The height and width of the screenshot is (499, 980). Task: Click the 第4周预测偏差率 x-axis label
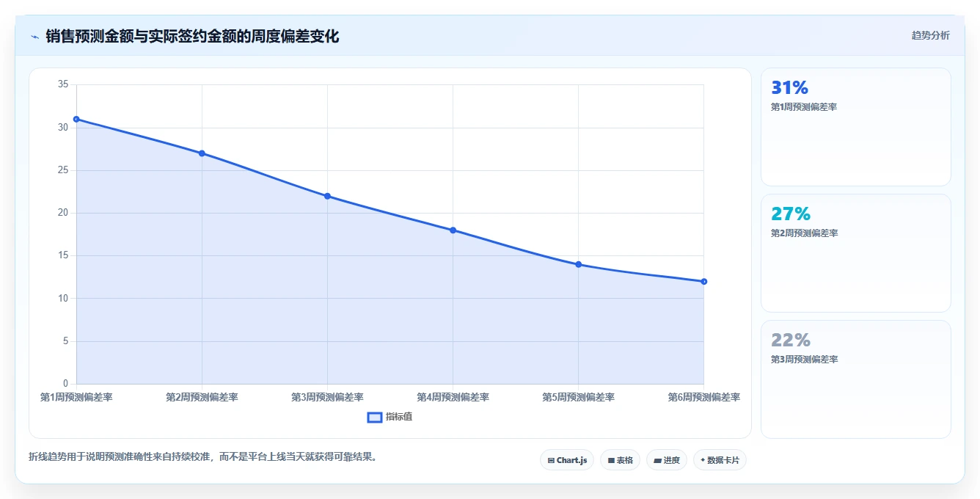pyautogui.click(x=453, y=397)
